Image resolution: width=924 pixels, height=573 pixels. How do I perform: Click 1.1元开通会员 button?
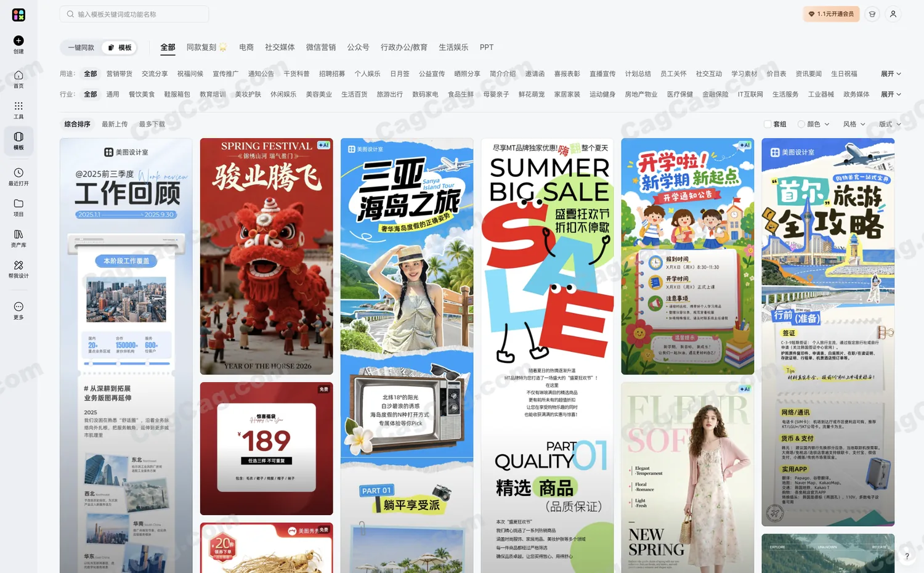click(831, 14)
